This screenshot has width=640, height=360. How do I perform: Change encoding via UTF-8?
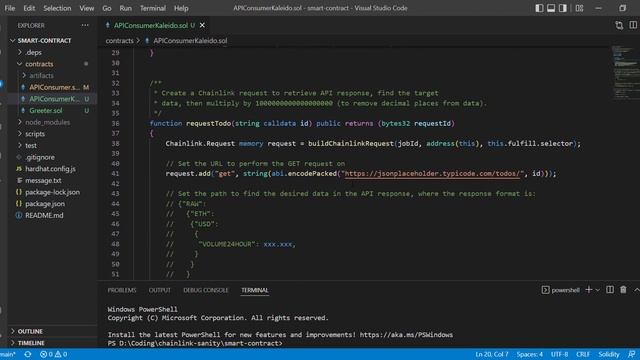point(559,354)
